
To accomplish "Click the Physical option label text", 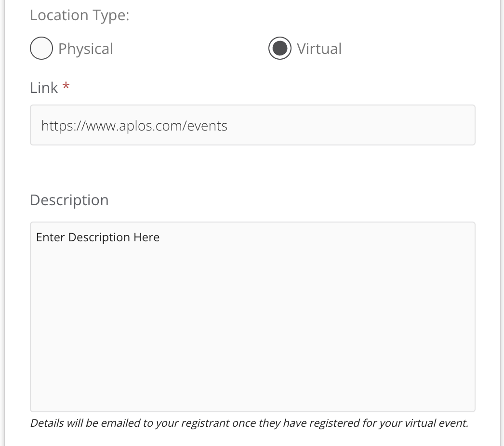I will [86, 49].
